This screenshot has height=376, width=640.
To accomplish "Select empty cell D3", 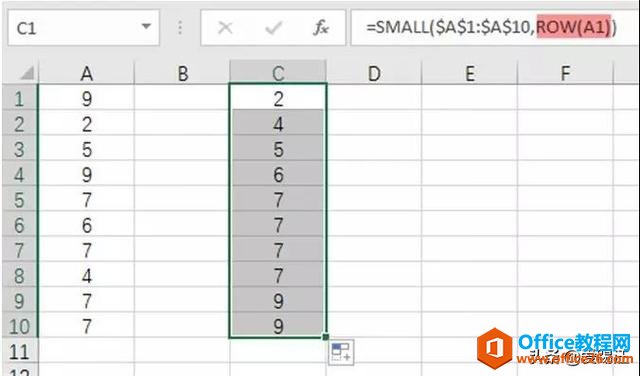I will [x=373, y=149].
